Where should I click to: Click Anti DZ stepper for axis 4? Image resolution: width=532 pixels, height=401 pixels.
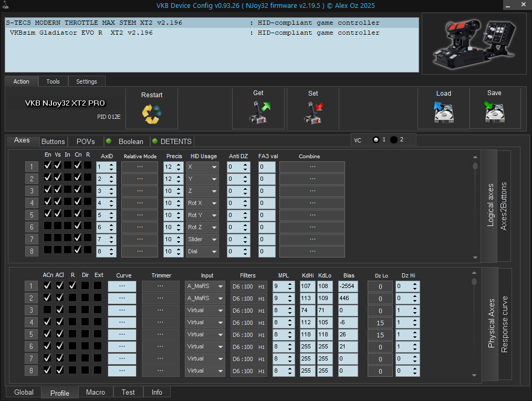click(245, 203)
